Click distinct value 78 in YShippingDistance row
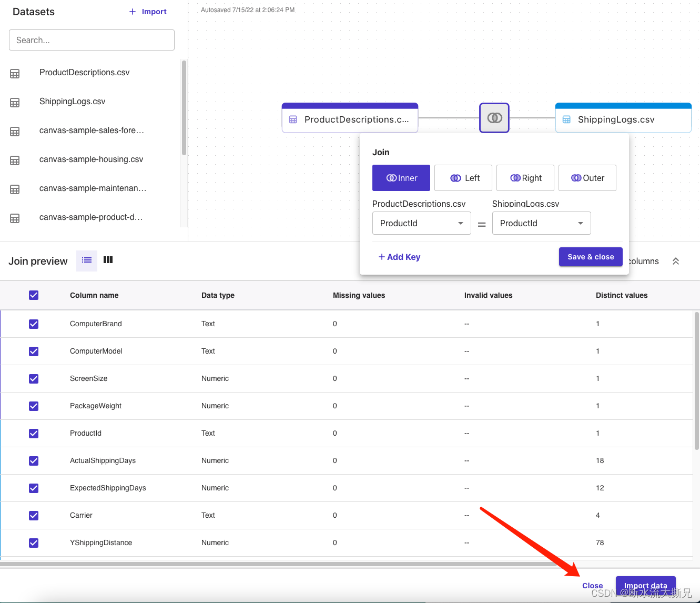 tap(600, 543)
